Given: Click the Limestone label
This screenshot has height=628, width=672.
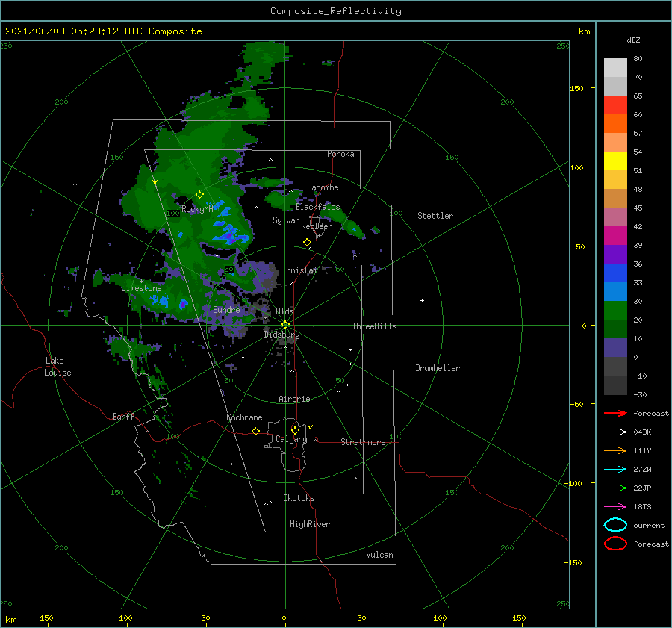Looking at the screenshot, I should [x=141, y=288].
